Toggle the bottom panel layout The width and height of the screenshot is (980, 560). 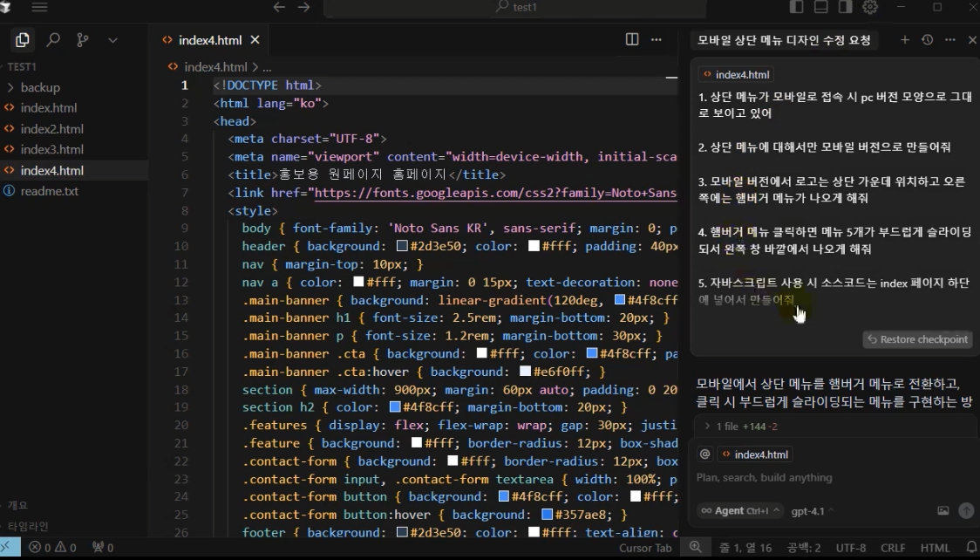point(820,7)
